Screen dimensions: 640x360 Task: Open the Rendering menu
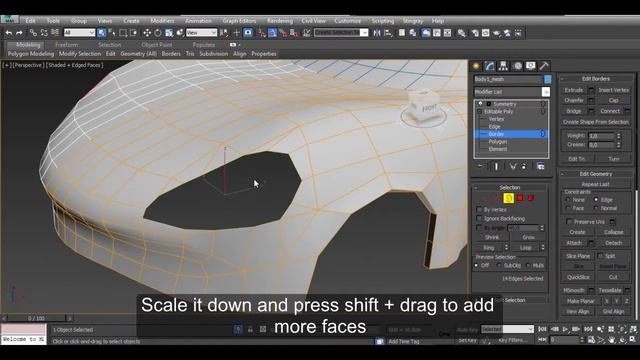pos(280,21)
